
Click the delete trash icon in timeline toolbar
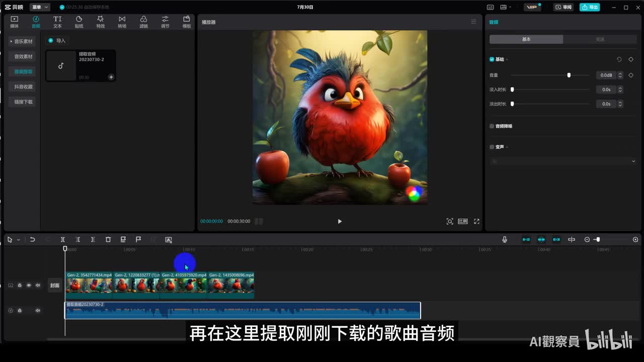(x=108, y=240)
